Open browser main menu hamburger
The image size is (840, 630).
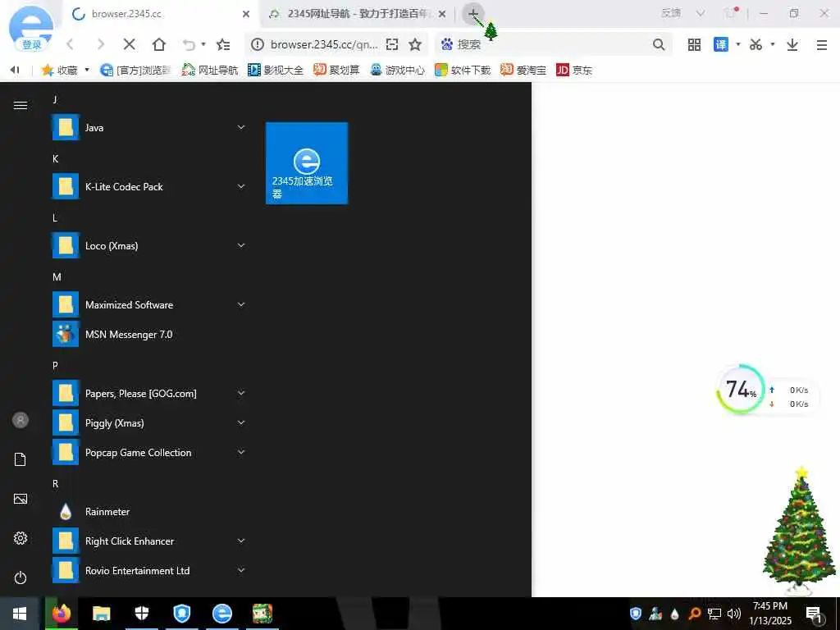[822, 44]
